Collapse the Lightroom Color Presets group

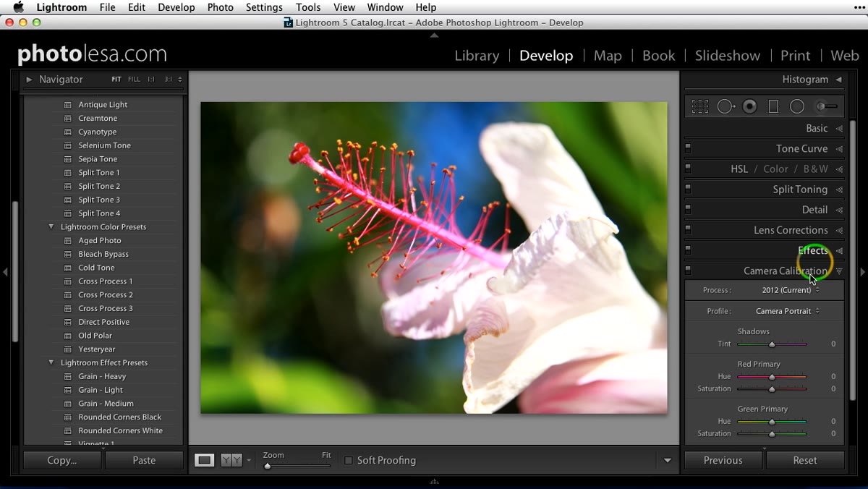51,226
